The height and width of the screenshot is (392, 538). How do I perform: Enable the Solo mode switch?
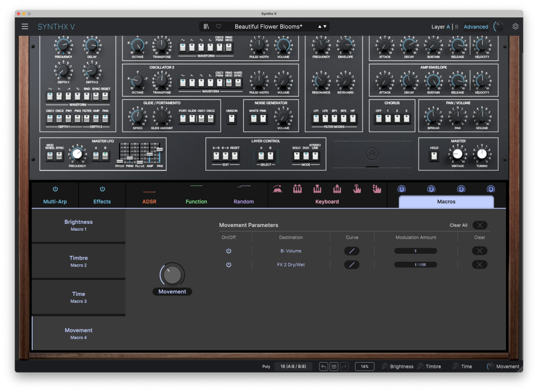click(x=296, y=156)
